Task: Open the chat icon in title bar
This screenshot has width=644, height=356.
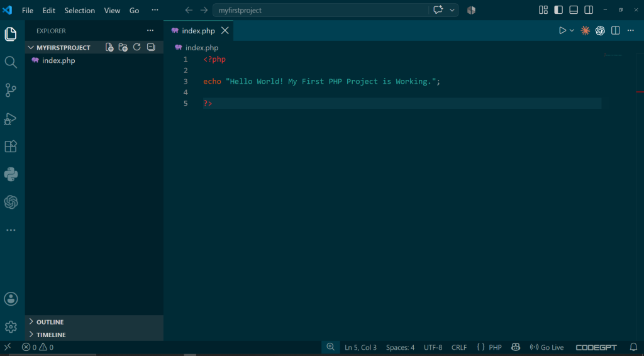Action: click(438, 10)
